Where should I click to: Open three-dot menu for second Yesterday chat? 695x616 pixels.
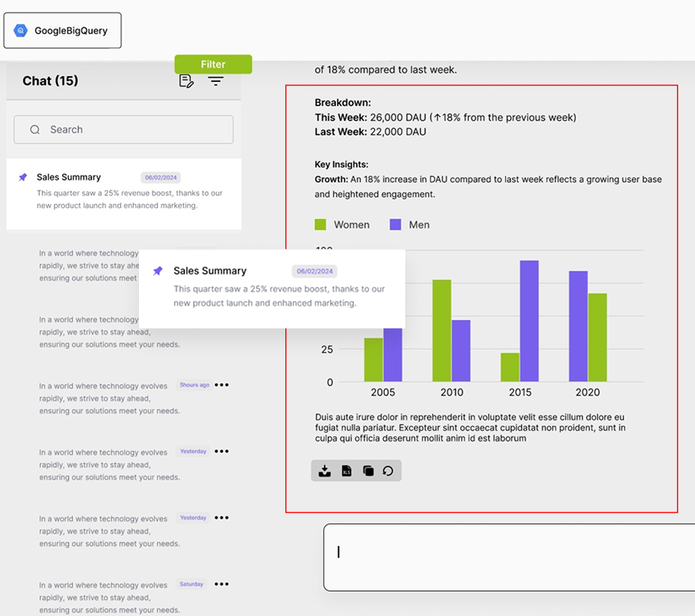click(222, 518)
